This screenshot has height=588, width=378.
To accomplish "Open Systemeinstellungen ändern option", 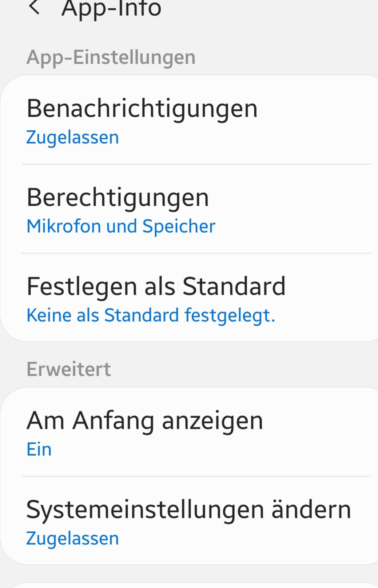I will click(189, 521).
